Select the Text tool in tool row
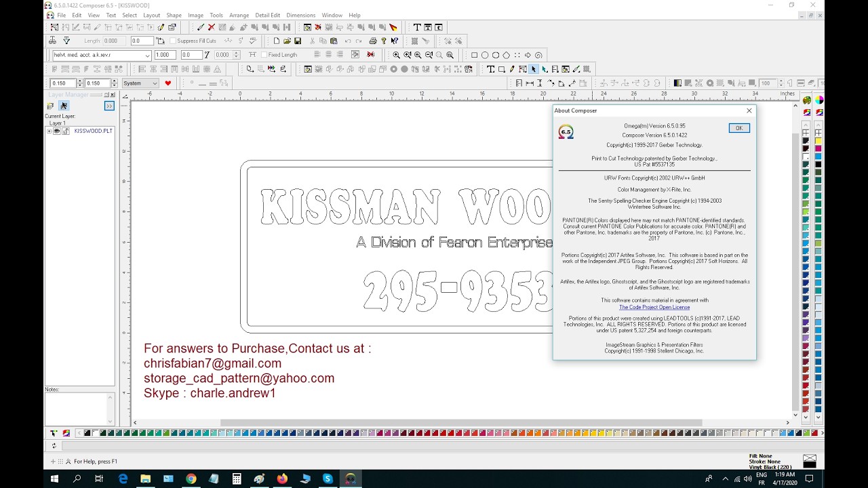The height and width of the screenshot is (488, 868). [x=491, y=69]
